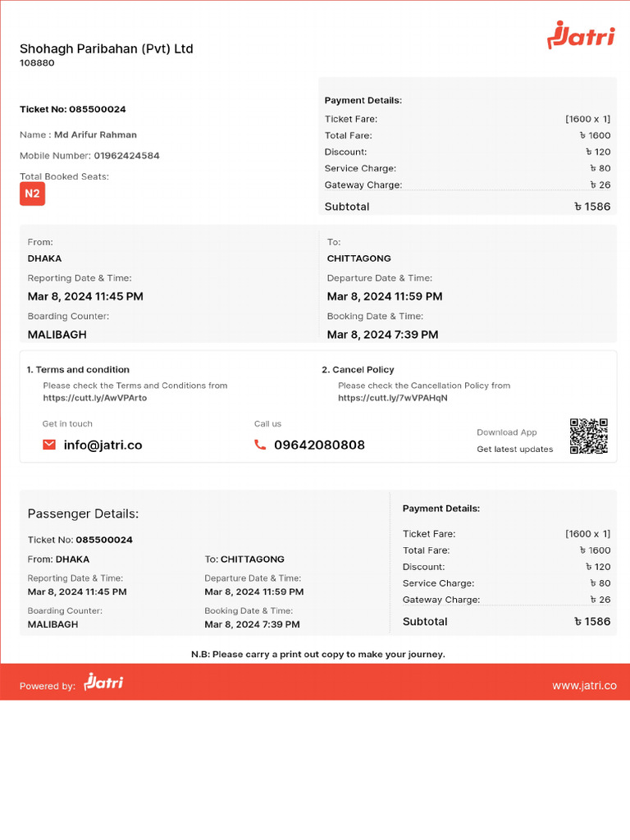Click the Download App label
This screenshot has height=840, width=630.
pos(507,432)
